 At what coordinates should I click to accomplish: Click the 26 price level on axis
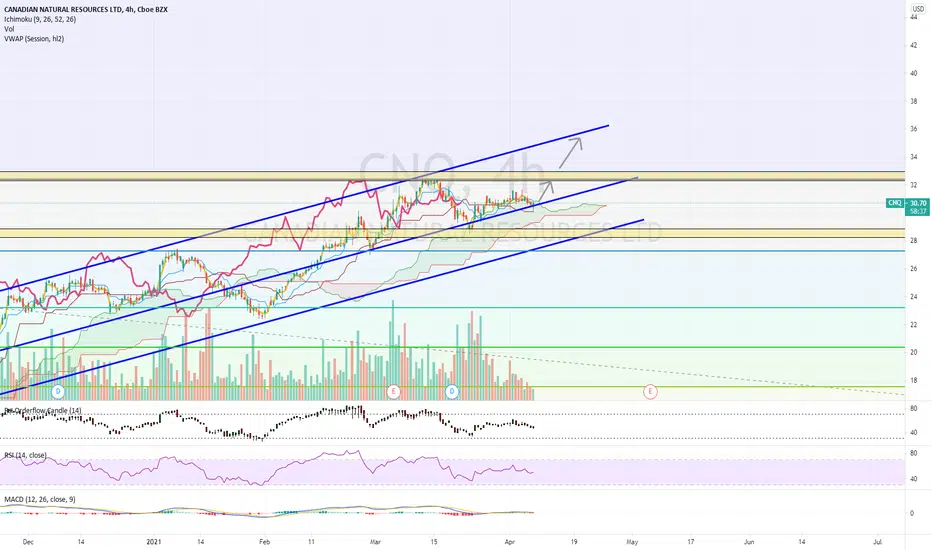[x=914, y=269]
